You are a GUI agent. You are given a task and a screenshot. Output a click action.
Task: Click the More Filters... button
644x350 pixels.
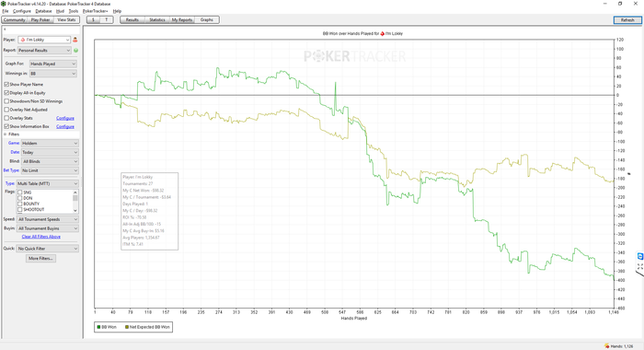pos(40,258)
